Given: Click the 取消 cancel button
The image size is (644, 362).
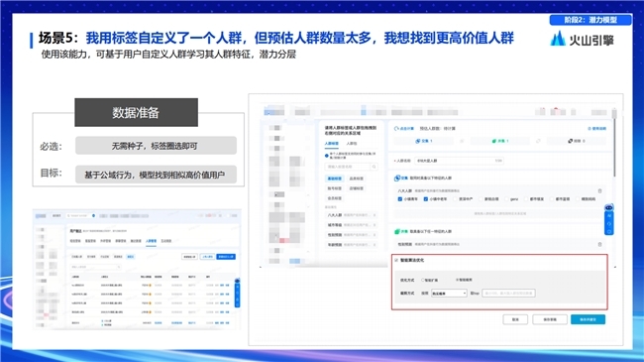Looking at the screenshot, I should pyautogui.click(x=515, y=319).
